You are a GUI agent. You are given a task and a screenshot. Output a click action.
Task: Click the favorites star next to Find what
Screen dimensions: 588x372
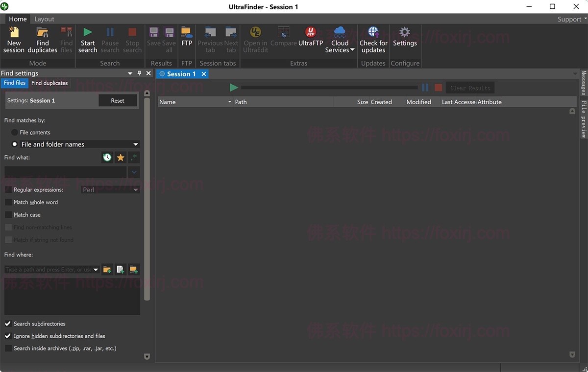[x=121, y=157]
